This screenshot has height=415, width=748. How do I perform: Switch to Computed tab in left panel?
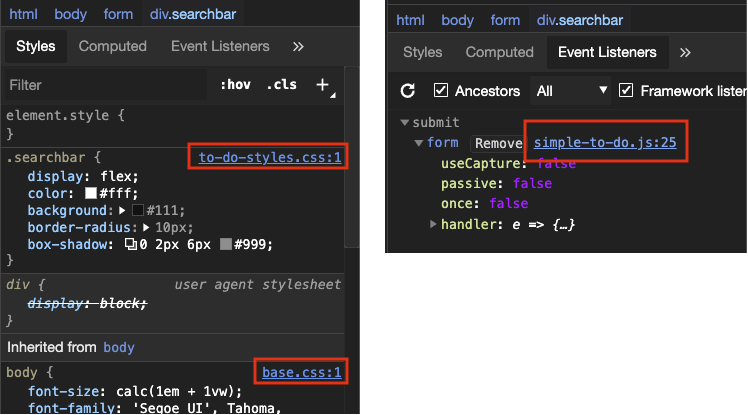pyautogui.click(x=113, y=46)
